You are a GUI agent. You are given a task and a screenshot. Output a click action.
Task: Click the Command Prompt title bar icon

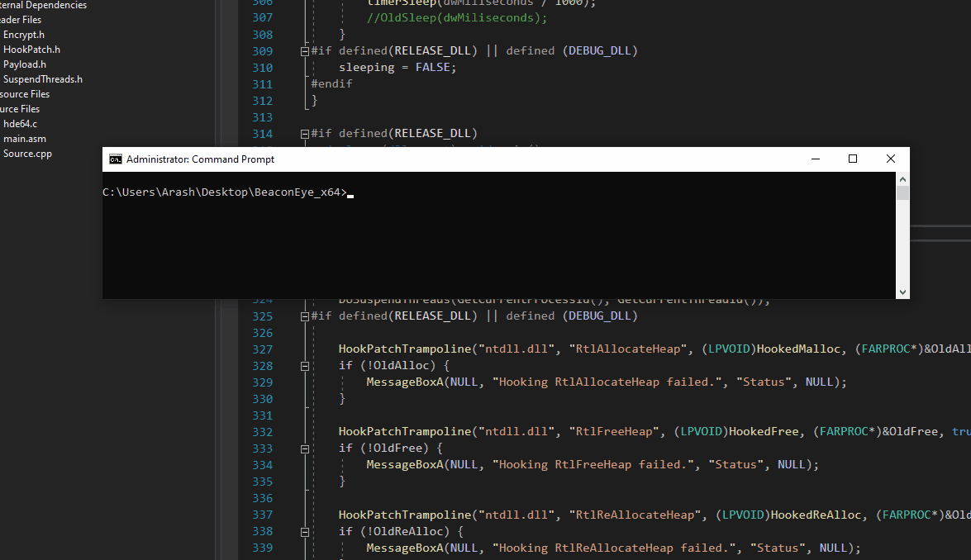click(115, 159)
